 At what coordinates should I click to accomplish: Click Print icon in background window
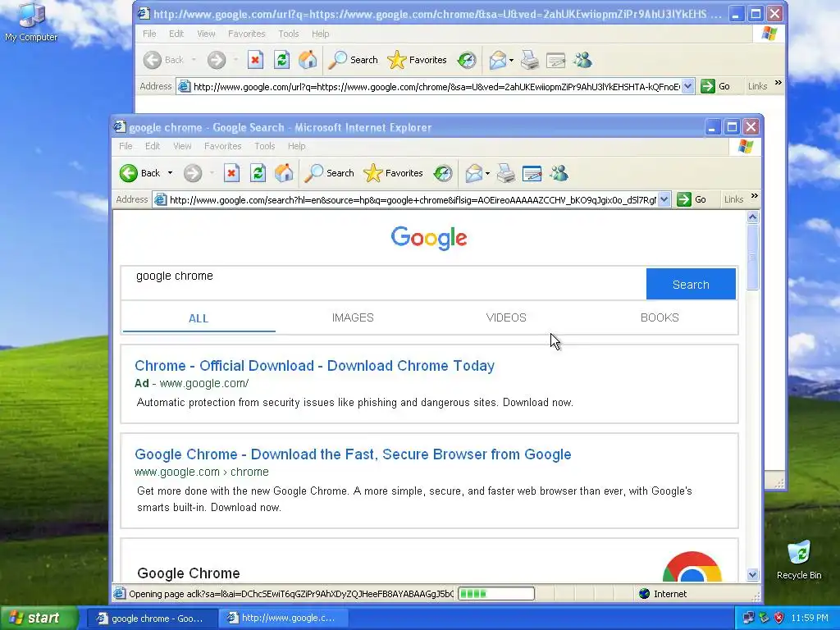pos(529,60)
